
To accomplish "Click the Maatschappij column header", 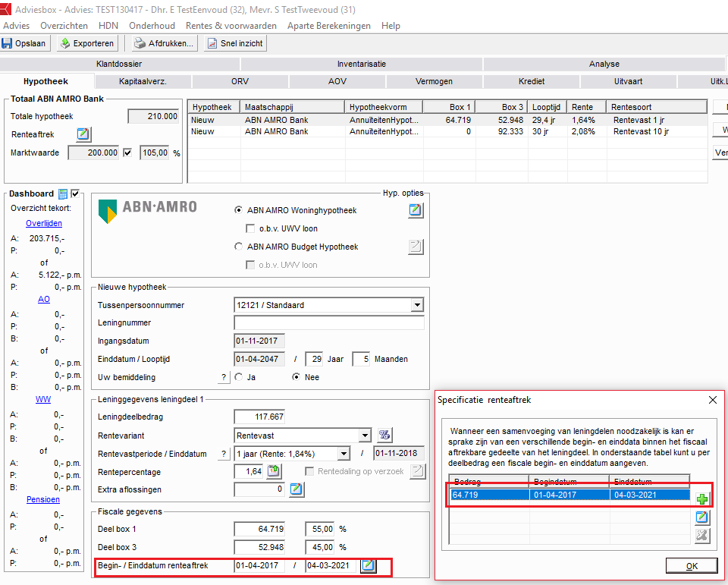I will click(x=293, y=107).
